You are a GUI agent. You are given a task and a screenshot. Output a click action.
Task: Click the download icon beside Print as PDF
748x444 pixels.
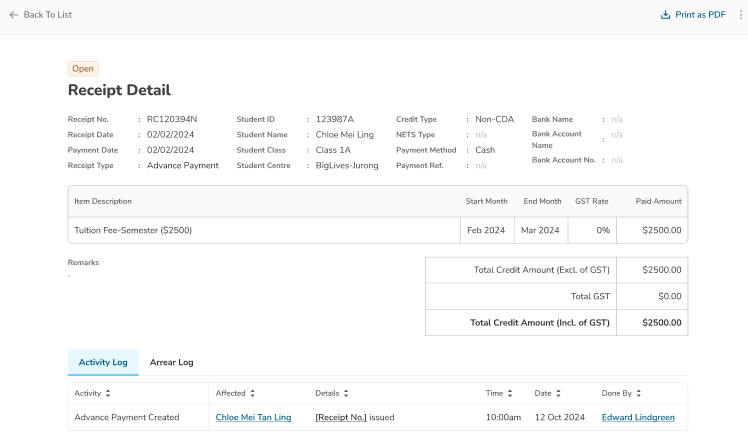tap(665, 15)
